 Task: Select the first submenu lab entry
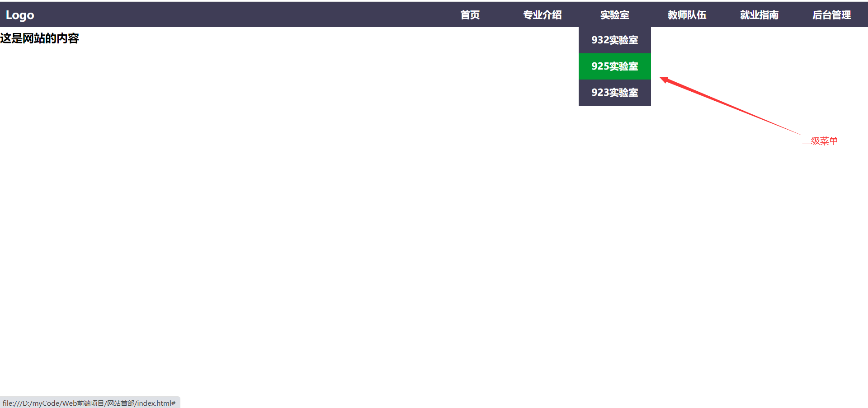[x=614, y=40]
